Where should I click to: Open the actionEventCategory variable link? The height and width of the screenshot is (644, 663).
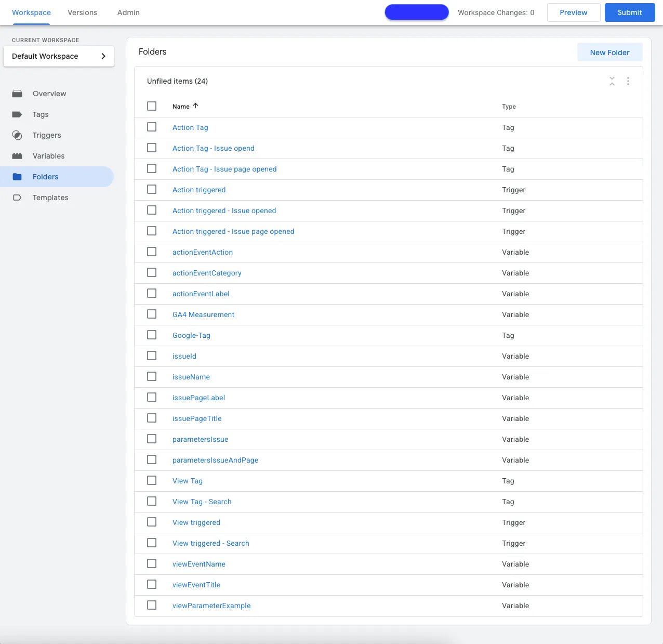click(207, 273)
